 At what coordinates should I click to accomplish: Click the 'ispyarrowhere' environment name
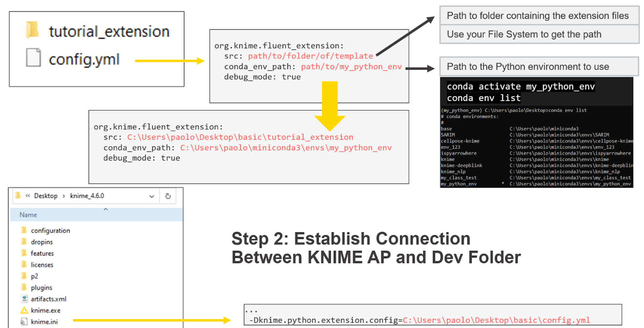(x=459, y=153)
